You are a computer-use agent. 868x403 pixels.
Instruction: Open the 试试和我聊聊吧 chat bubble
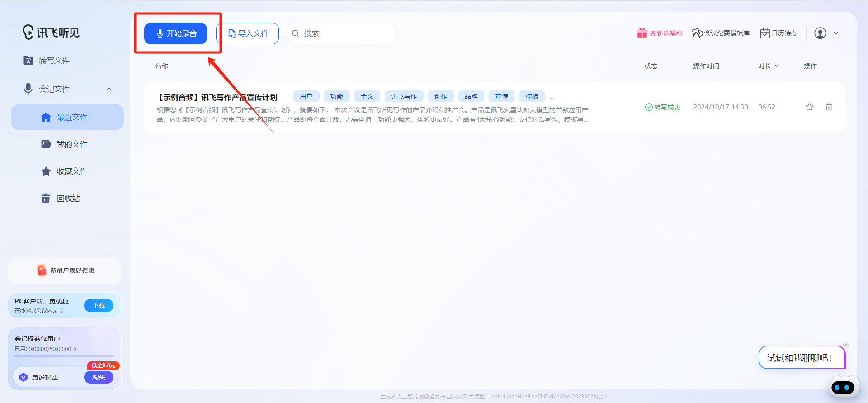click(x=802, y=358)
